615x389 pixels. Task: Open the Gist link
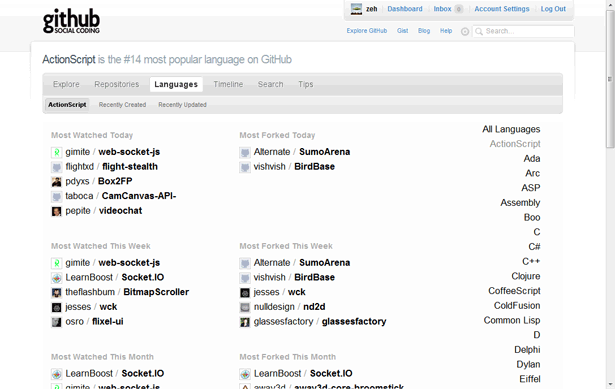(x=402, y=31)
